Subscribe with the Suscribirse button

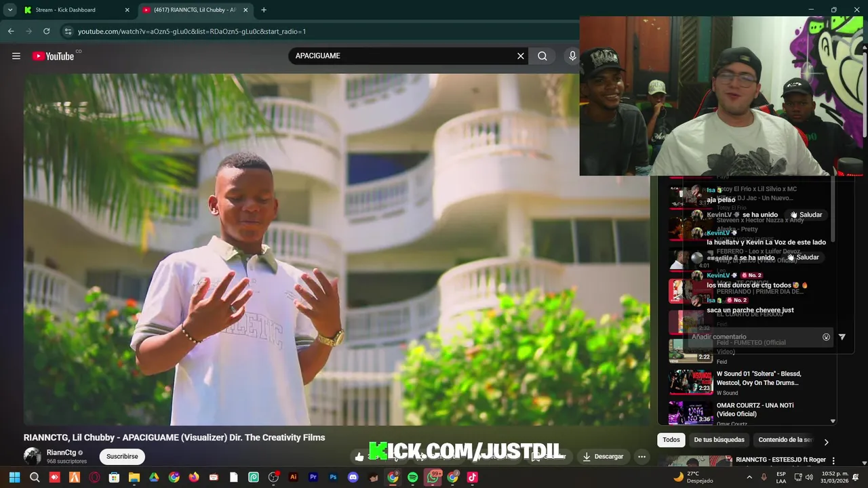(122, 457)
